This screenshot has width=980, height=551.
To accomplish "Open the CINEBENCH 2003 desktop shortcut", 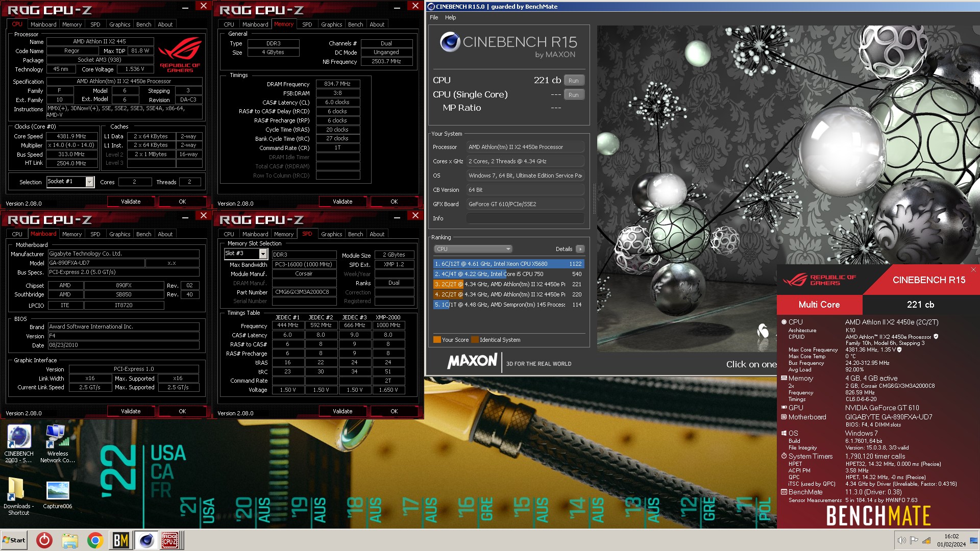I will [19, 443].
